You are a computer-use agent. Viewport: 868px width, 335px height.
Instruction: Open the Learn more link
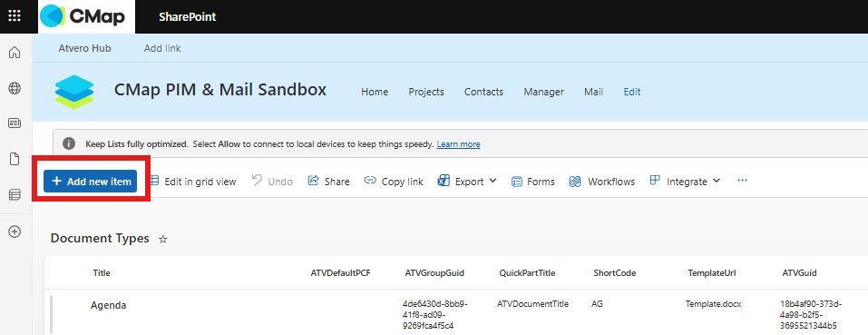[458, 144]
